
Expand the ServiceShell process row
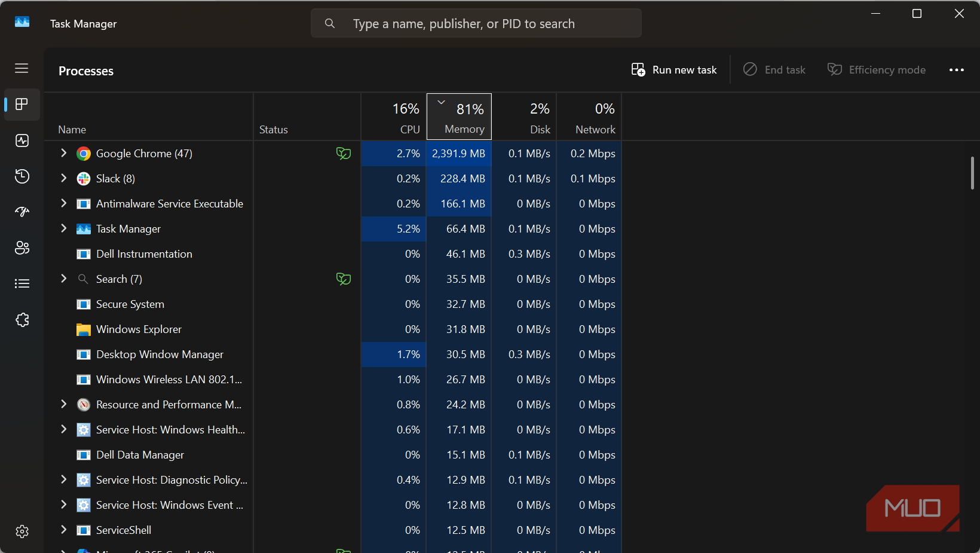63,530
